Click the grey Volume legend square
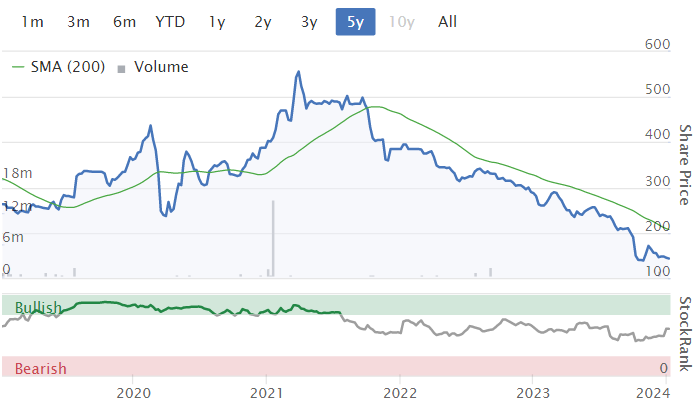The image size is (699, 400). [x=121, y=69]
